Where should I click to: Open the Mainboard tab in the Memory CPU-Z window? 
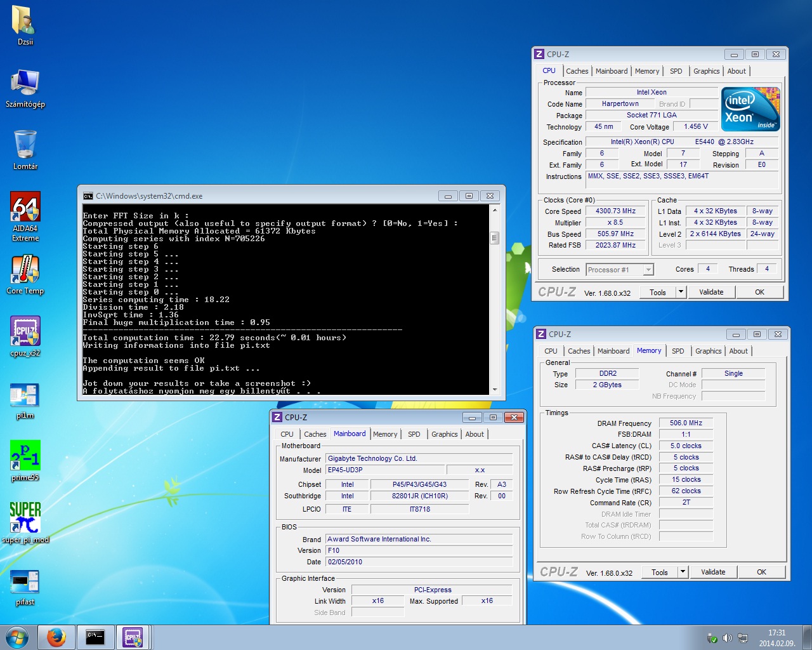coord(613,351)
